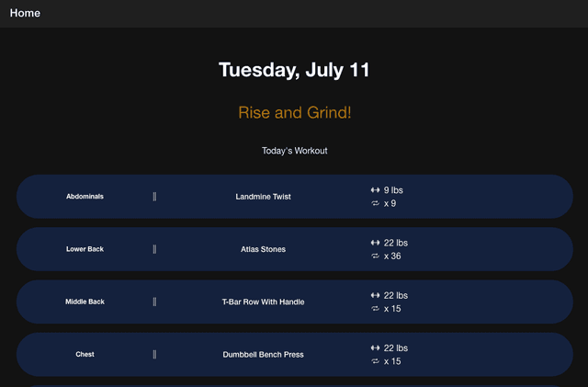Click the weight icon for Dumbbell Bench Press
Image resolution: width=588 pixels, height=387 pixels.
[375, 347]
